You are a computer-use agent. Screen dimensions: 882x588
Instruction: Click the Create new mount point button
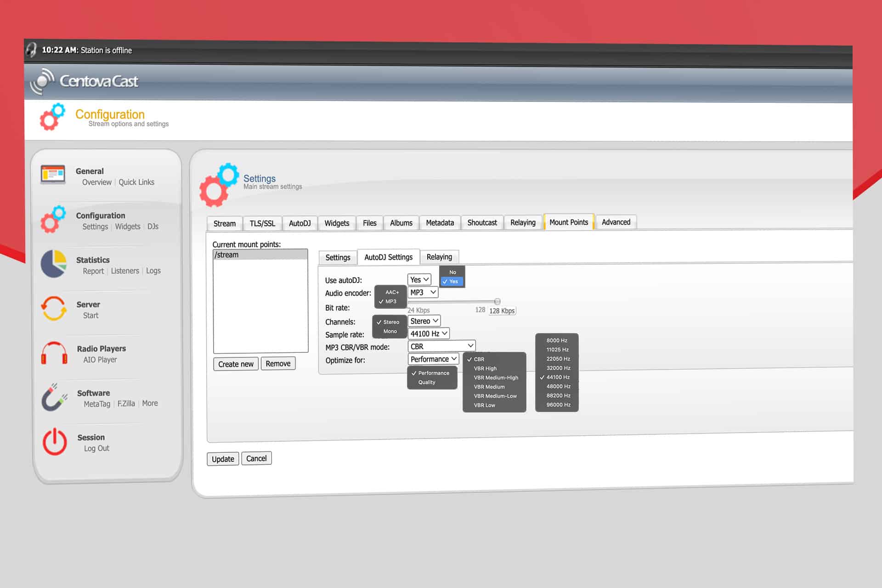click(x=236, y=364)
